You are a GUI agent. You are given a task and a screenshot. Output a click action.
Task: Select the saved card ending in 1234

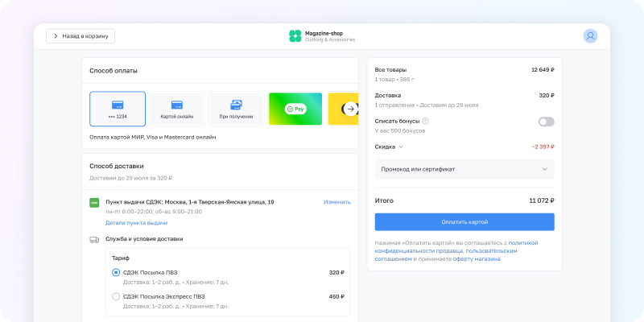point(118,109)
